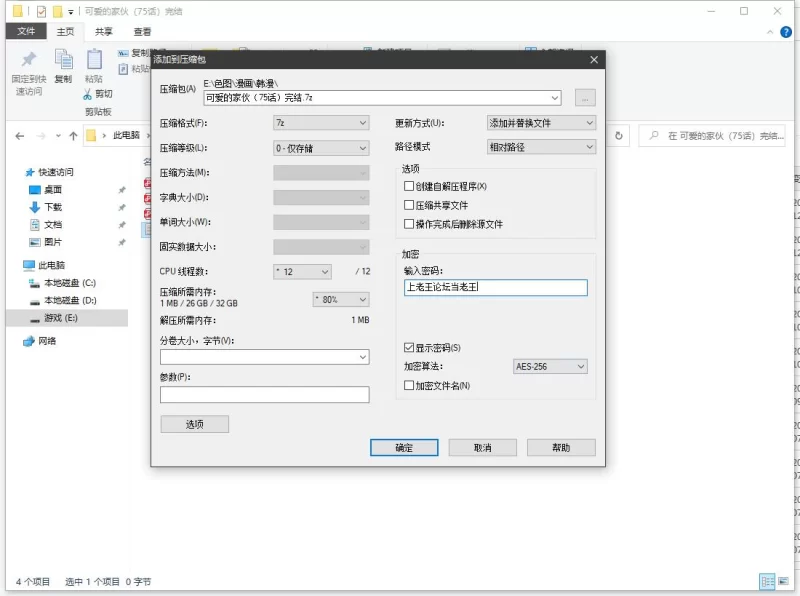The image size is (800, 596).
Task: Click the Cancel button in dialog
Action: [x=483, y=448]
